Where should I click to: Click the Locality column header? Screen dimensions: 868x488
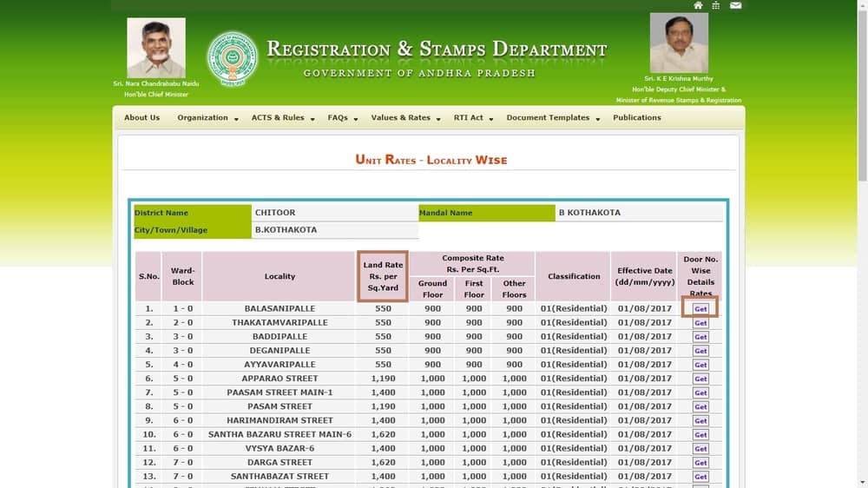pos(279,276)
